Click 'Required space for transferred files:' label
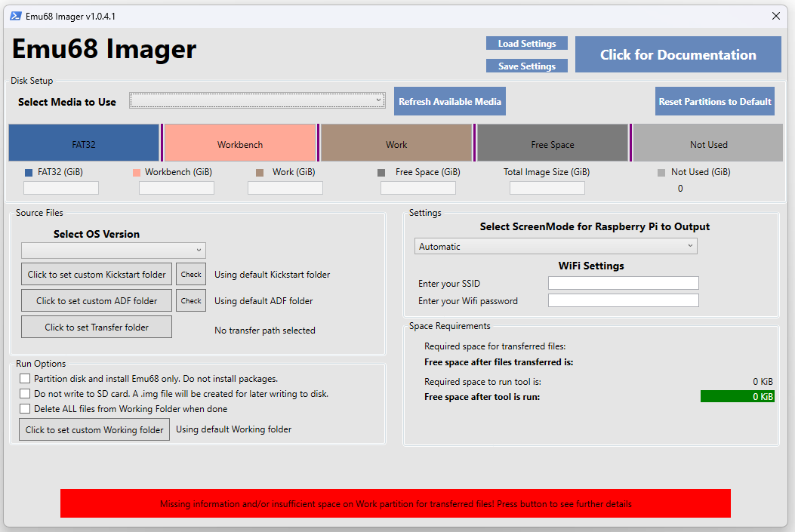 (x=495, y=346)
